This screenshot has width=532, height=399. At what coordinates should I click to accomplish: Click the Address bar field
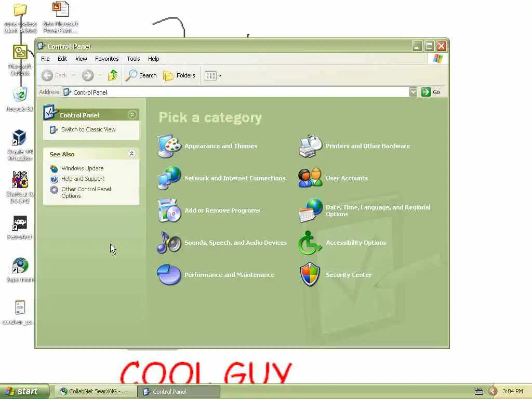tap(236, 92)
